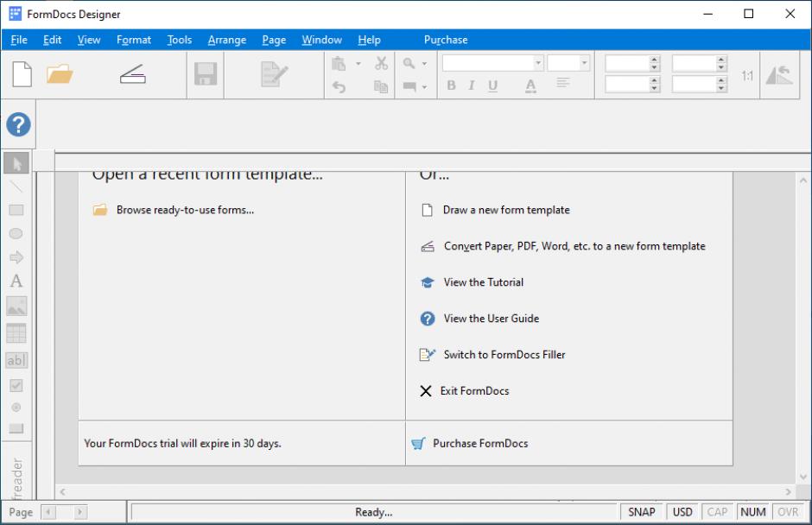This screenshot has width=812, height=525.
Task: Click the scanner convert toolbar icon
Action: point(132,74)
